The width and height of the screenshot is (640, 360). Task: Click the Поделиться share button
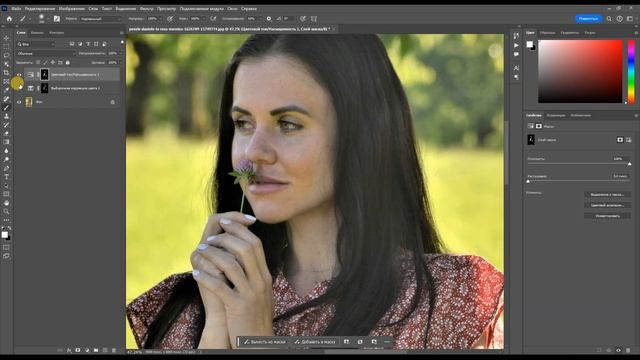(x=588, y=19)
